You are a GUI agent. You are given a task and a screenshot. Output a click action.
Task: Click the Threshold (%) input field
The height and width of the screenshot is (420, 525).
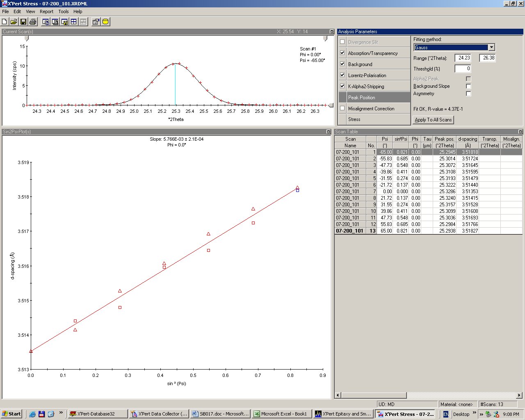pyautogui.click(x=463, y=68)
